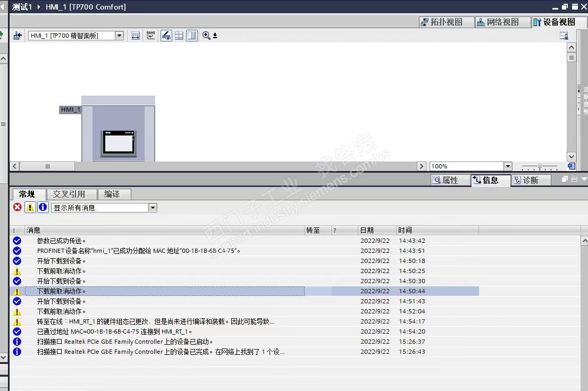Click warning icon of 14:52:04 row
This screenshot has width=588, height=391.
17,311
